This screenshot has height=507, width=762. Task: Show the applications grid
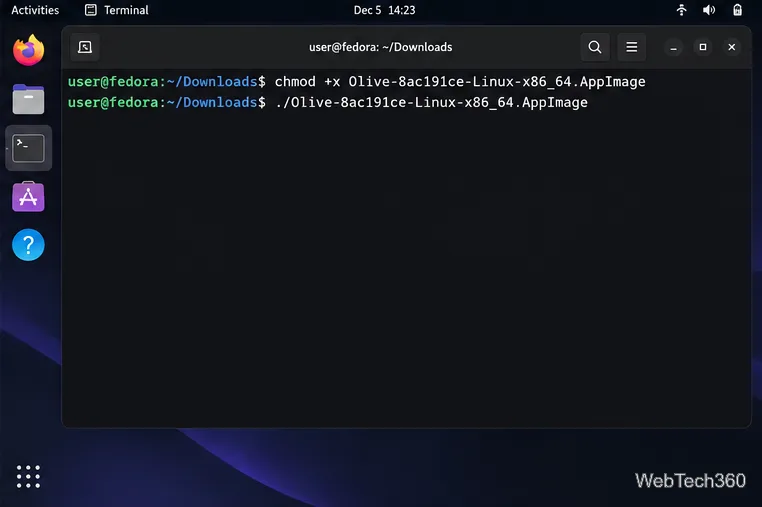(x=29, y=476)
